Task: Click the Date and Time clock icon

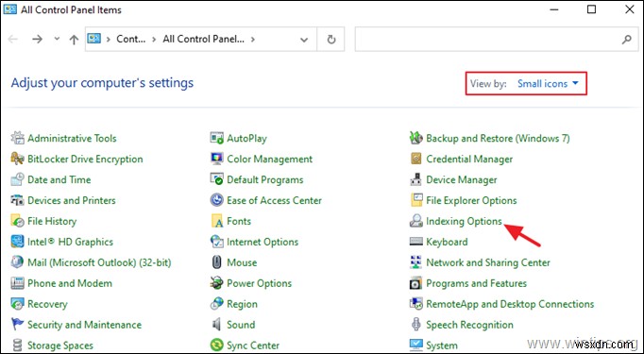Action: point(17,179)
